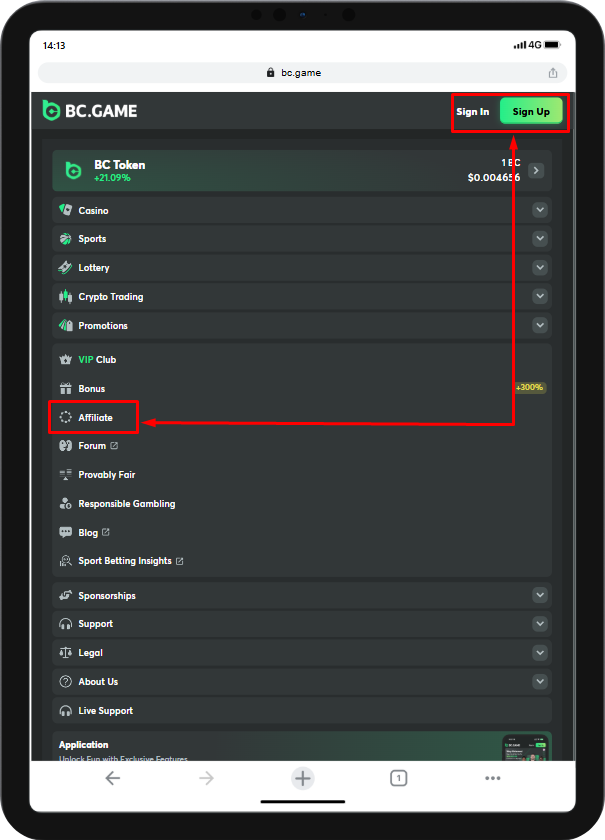The image size is (605, 840).
Task: Expand the Sports section chevron
Action: tap(540, 239)
